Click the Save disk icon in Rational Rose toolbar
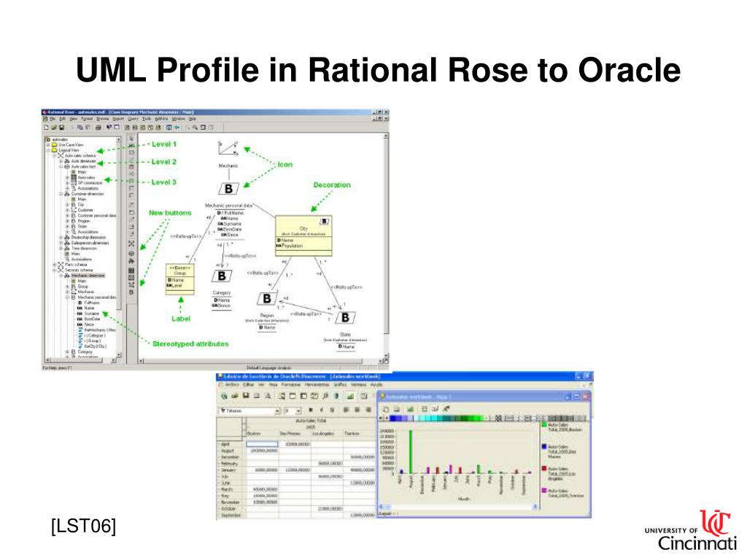The width and height of the screenshot is (747, 560). (x=61, y=128)
